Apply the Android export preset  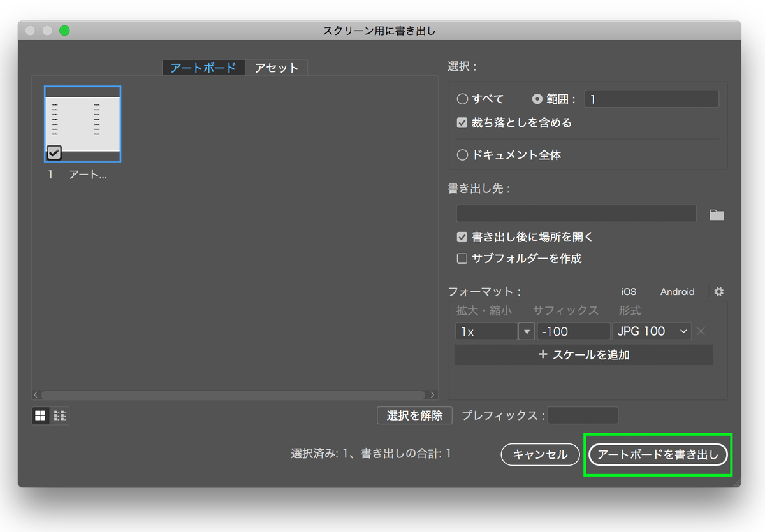tap(677, 291)
